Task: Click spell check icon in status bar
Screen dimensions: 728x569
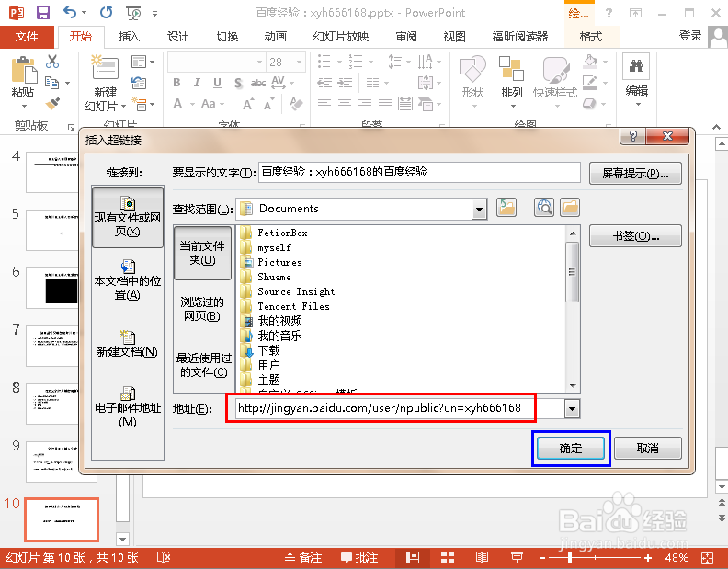Action: tap(164, 557)
